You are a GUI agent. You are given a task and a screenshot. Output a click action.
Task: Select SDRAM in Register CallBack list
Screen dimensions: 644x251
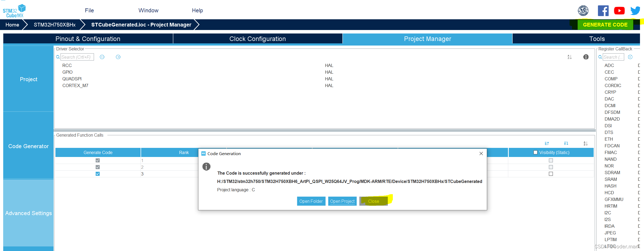(x=612, y=173)
